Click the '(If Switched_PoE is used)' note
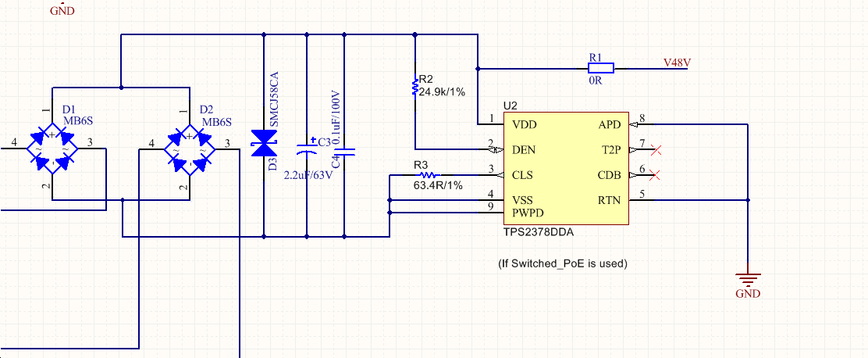The image size is (868, 358). [563, 263]
